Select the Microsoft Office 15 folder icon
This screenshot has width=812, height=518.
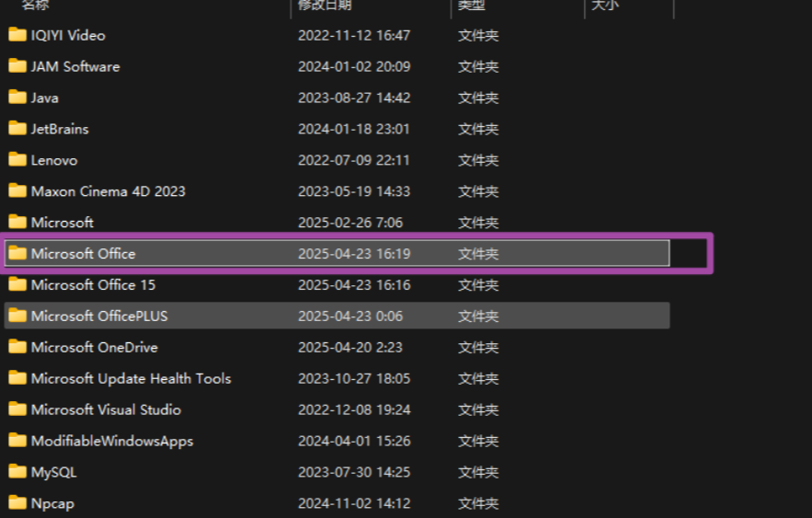(x=17, y=284)
